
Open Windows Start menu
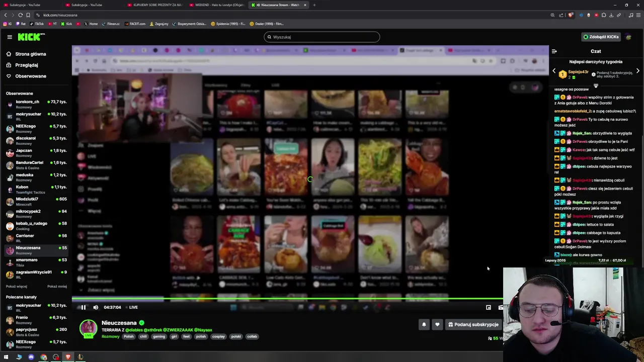click(x=6, y=357)
